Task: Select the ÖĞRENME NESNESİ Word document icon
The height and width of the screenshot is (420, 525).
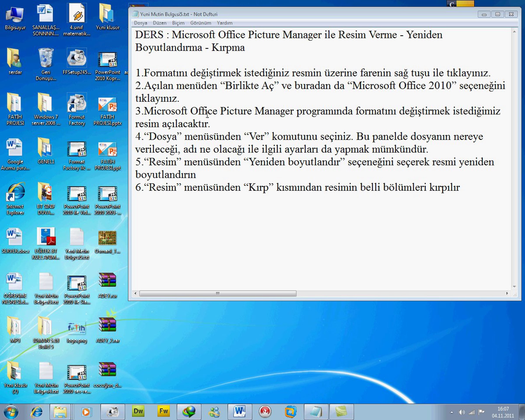Action: pyautogui.click(x=15, y=288)
